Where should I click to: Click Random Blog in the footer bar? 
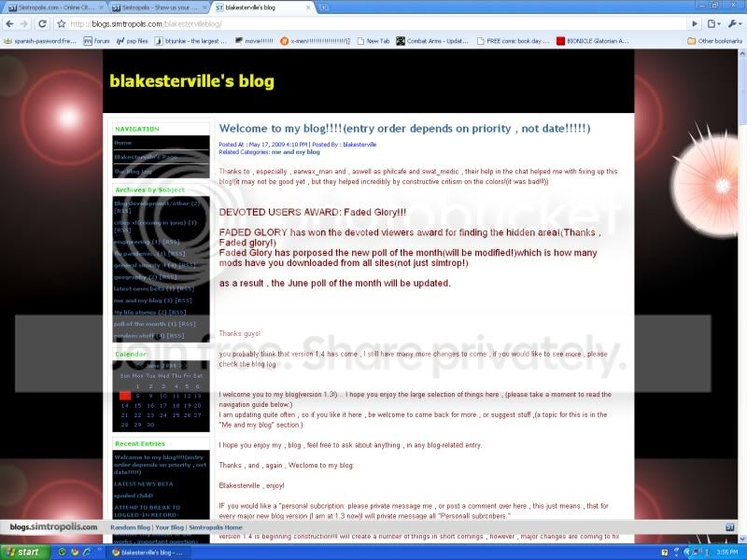[x=130, y=527]
